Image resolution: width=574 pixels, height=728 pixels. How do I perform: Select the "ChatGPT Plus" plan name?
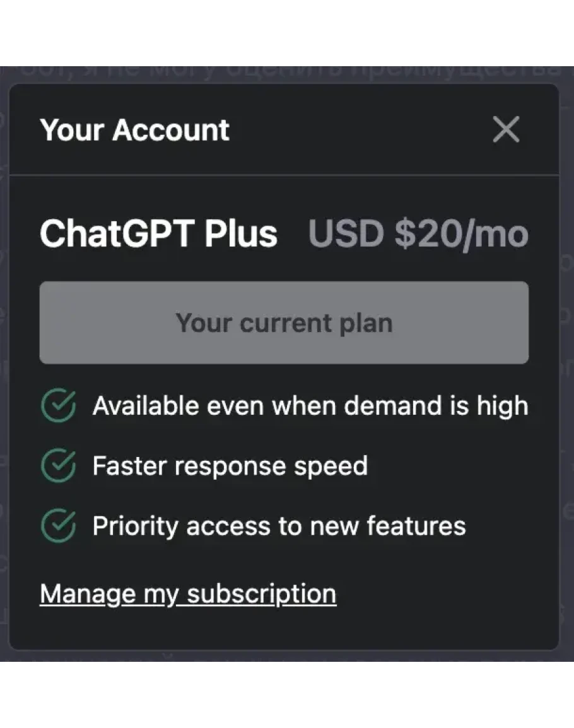[158, 234]
